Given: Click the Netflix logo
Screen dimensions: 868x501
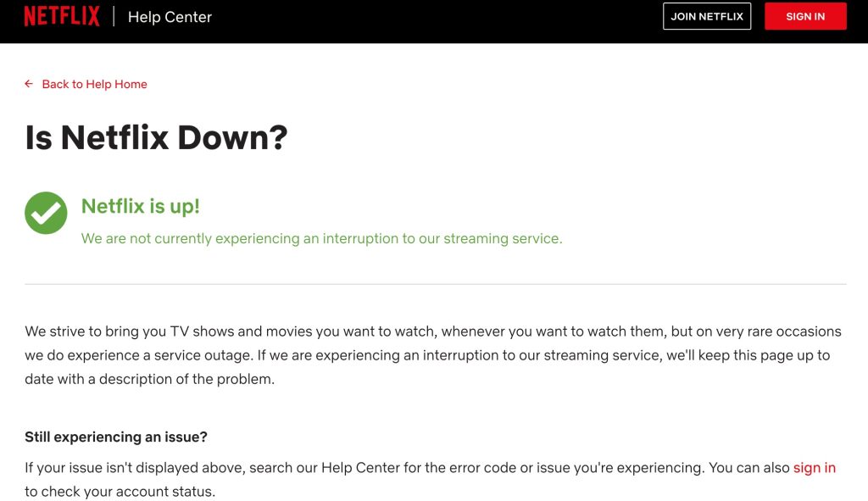Looking at the screenshot, I should [61, 16].
